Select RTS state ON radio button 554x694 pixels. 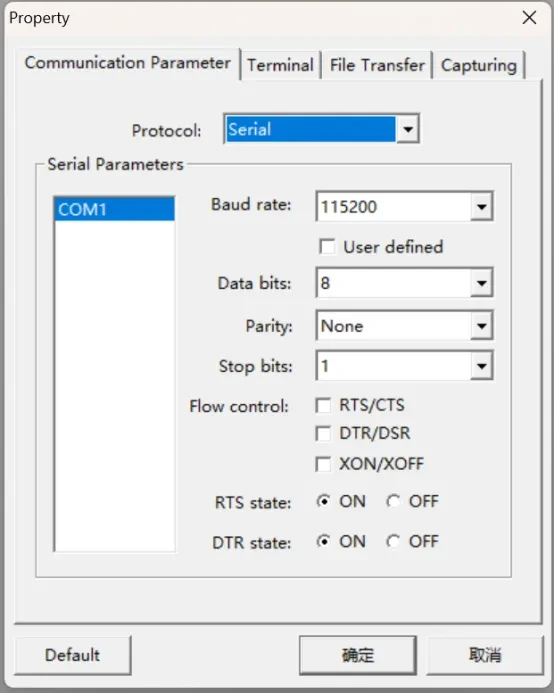pos(323,501)
